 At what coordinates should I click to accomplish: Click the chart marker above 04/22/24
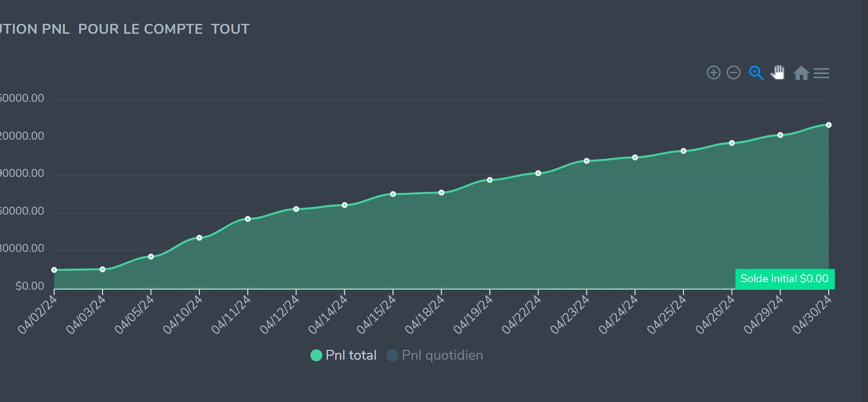coord(538,173)
